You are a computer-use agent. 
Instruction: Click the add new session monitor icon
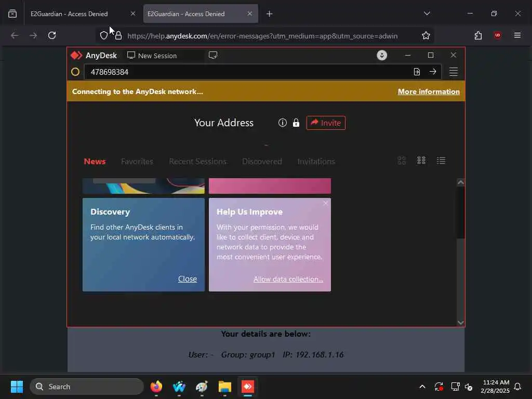pos(213,55)
